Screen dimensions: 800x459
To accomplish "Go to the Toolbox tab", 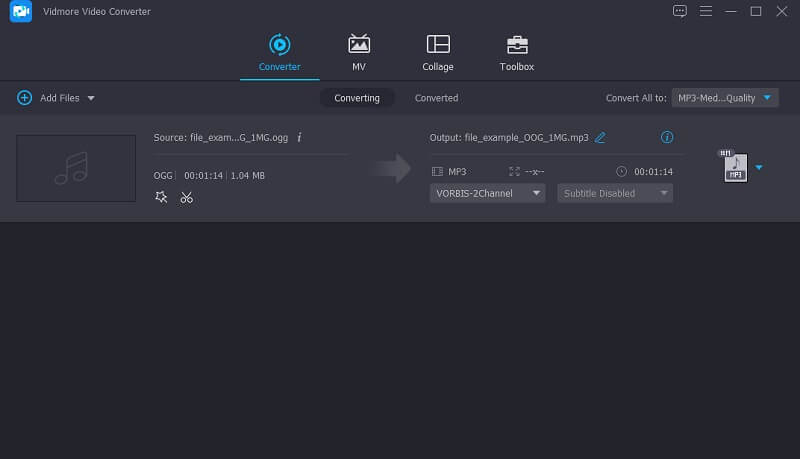I will click(x=517, y=52).
